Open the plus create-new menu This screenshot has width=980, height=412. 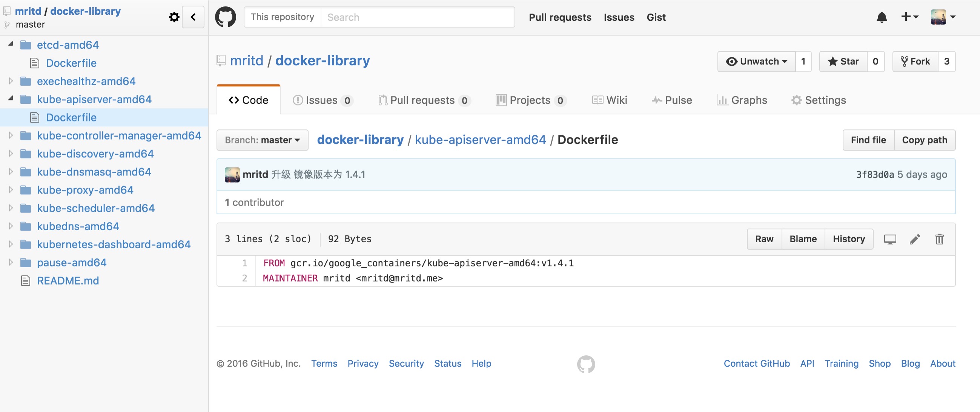pyautogui.click(x=910, y=17)
